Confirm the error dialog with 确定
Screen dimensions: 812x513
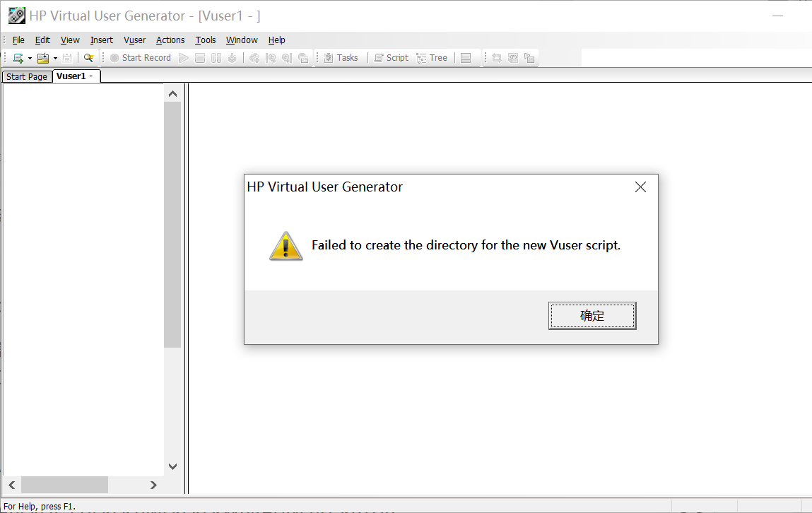click(592, 316)
